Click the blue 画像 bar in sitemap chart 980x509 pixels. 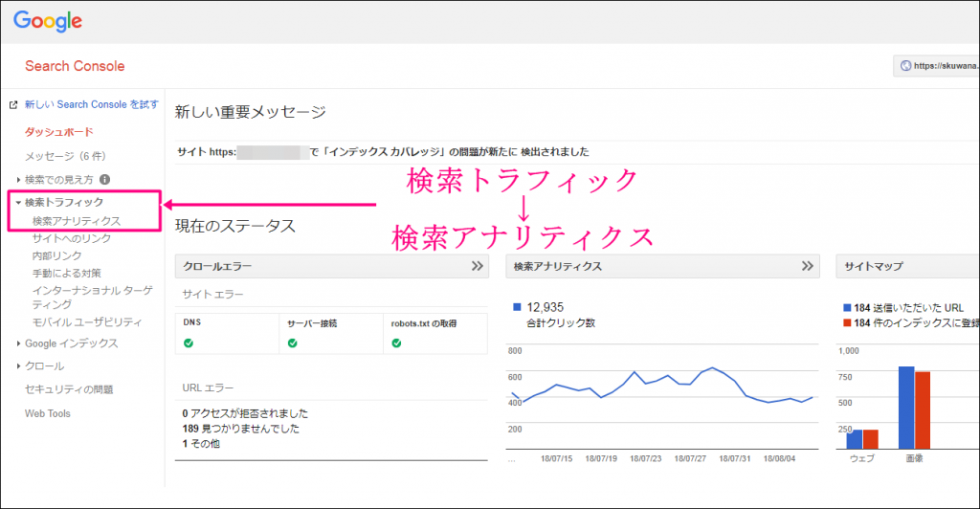point(906,408)
